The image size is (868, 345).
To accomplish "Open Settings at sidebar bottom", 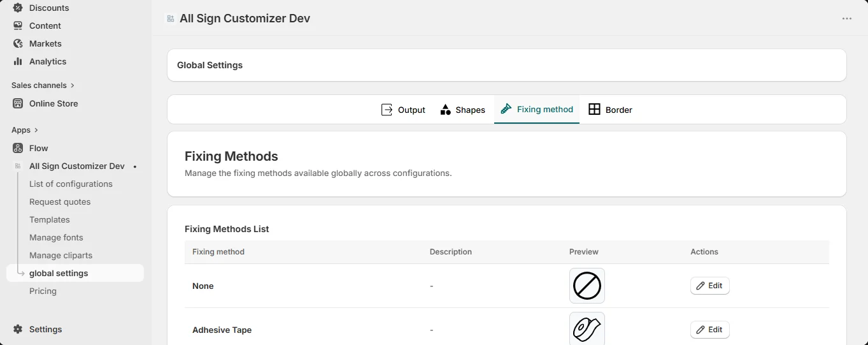I will coord(45,329).
